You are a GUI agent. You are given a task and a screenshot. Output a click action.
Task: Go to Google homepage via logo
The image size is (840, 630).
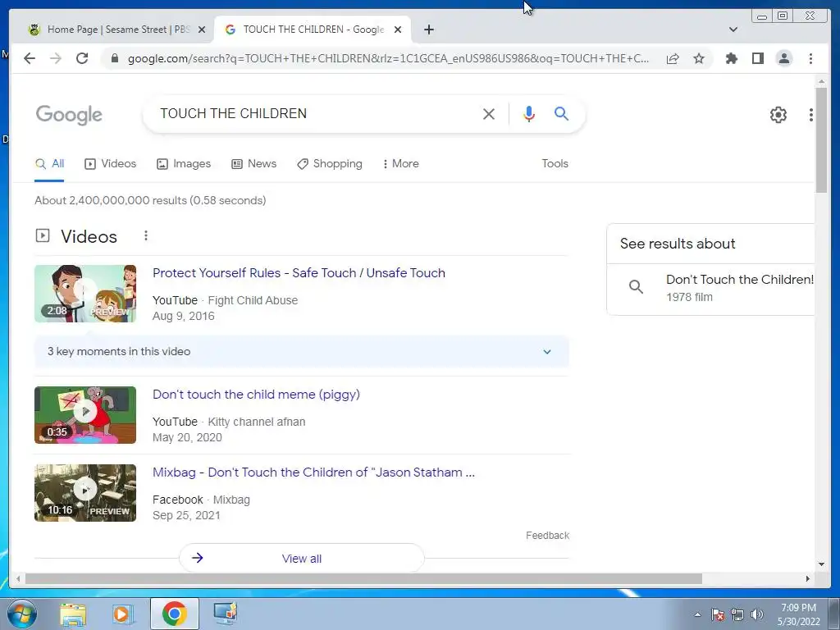(x=69, y=115)
